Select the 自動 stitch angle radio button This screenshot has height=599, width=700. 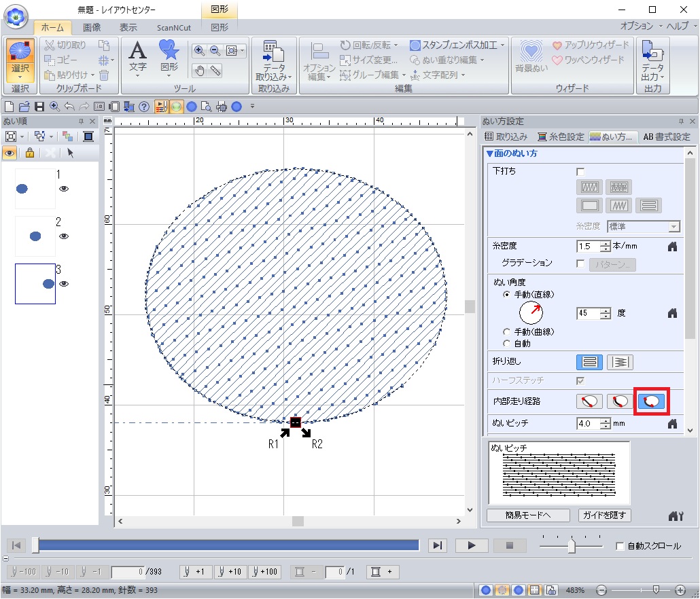(x=506, y=344)
